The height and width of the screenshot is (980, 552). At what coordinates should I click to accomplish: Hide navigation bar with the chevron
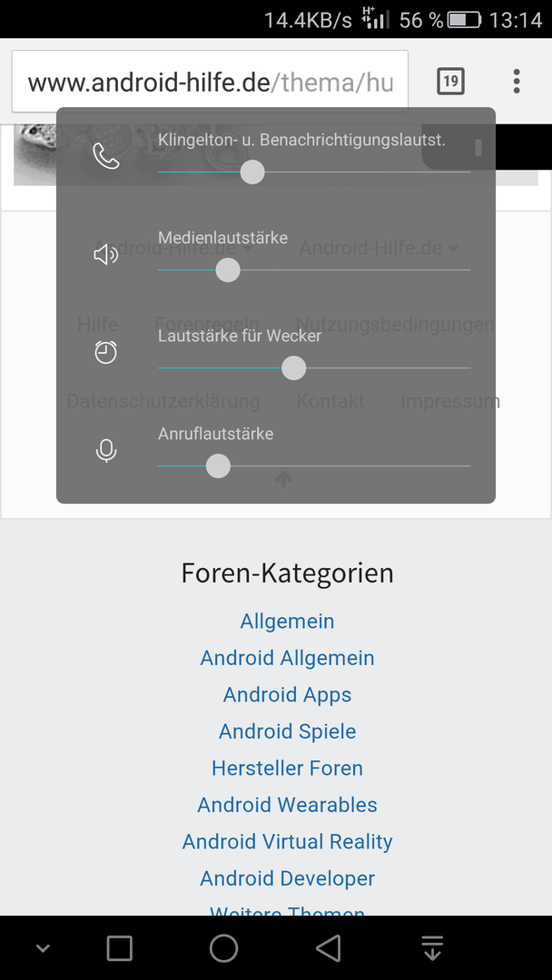(43, 949)
